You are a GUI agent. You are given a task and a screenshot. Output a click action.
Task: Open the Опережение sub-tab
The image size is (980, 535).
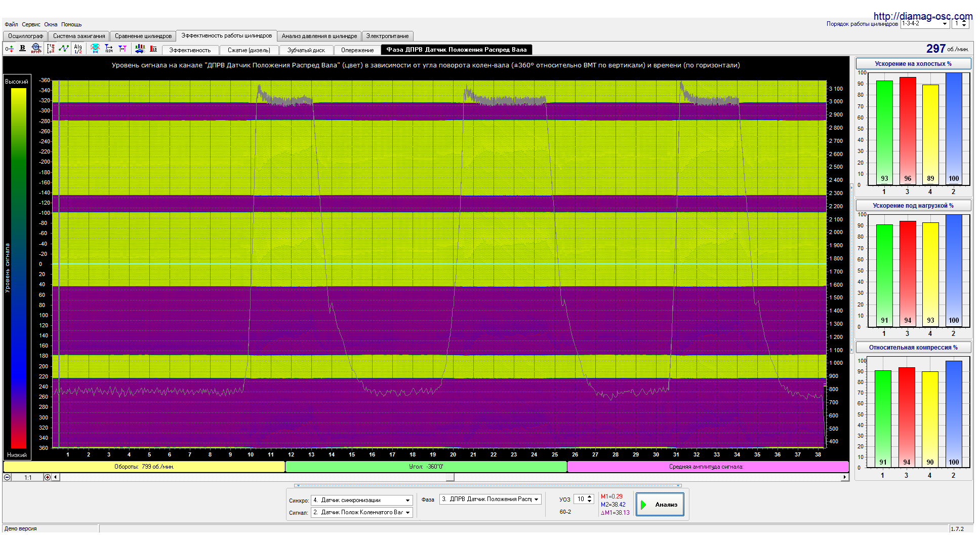357,50
